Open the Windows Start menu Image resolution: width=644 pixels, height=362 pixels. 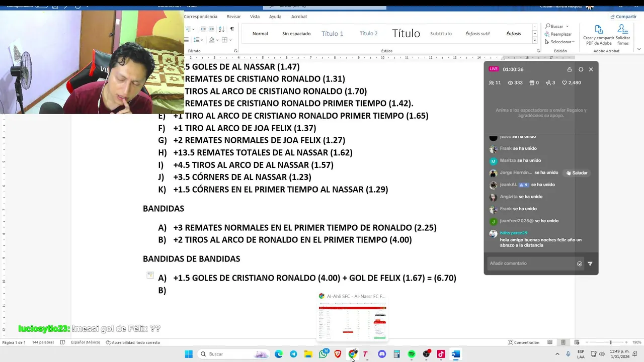click(189, 354)
